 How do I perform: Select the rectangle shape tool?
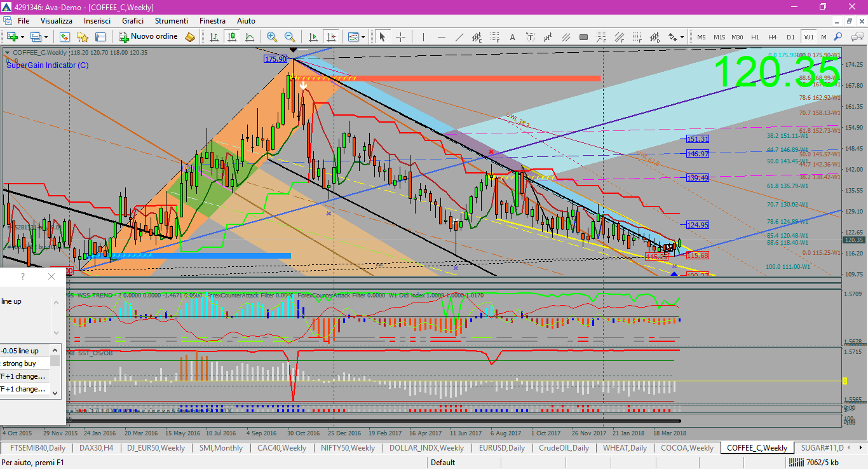tap(583, 37)
